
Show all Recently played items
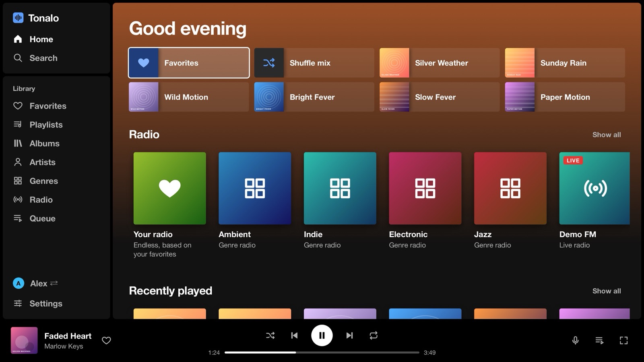[x=607, y=291]
